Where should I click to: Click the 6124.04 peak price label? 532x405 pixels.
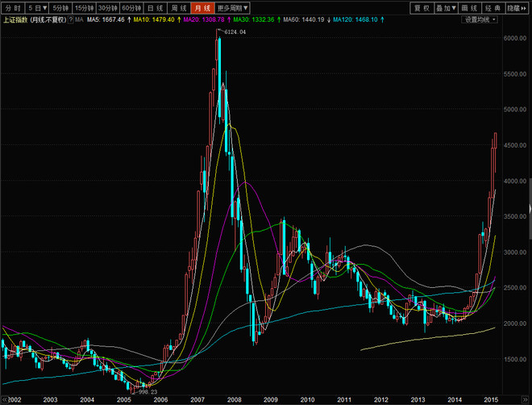[235, 32]
